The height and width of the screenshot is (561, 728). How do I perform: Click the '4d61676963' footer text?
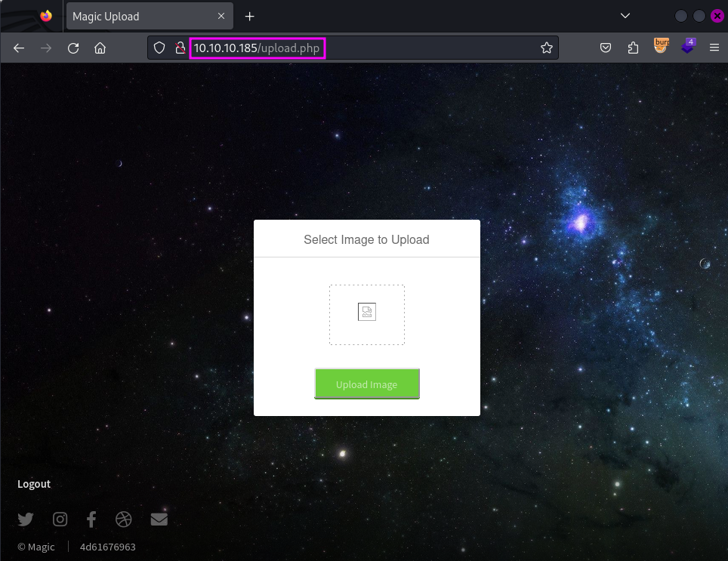pos(108,547)
